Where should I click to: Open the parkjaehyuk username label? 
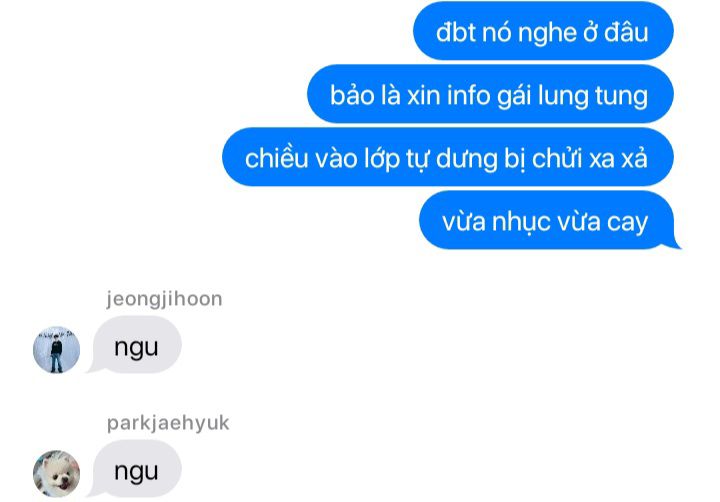(168, 423)
